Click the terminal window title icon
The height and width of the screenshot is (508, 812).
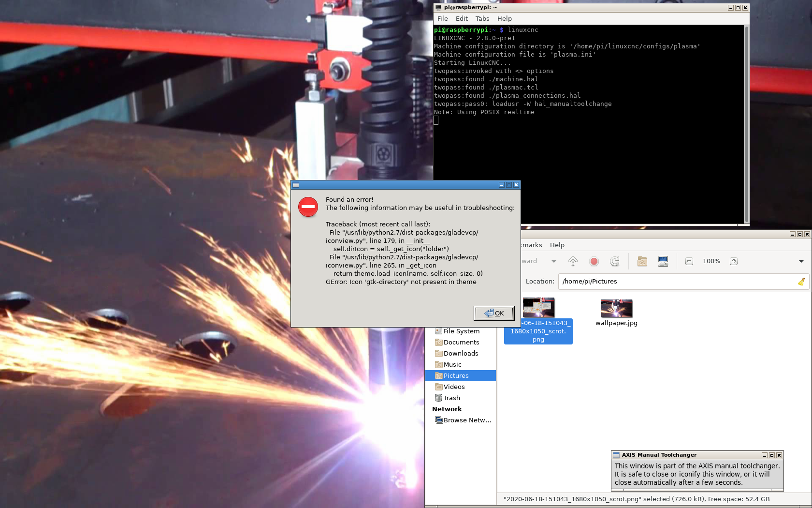coord(438,8)
